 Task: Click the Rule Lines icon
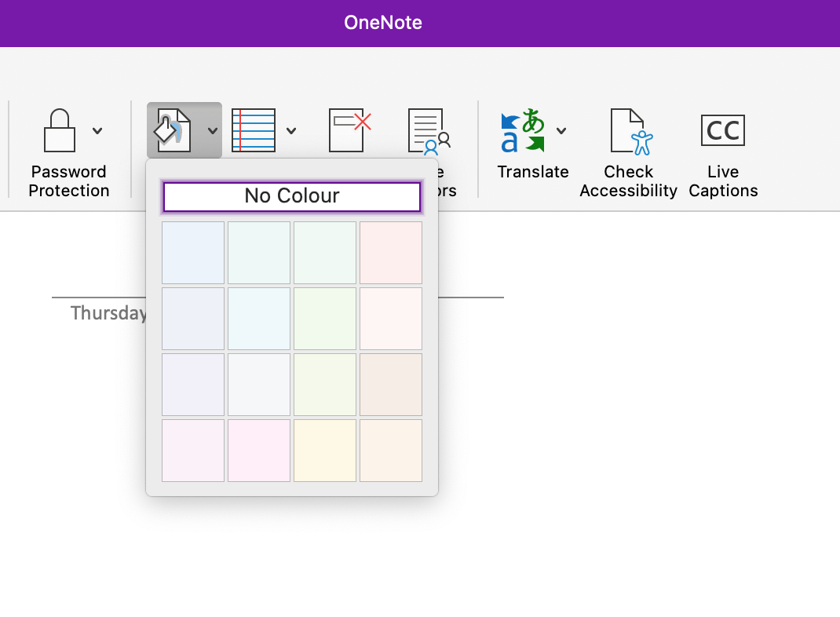254,128
